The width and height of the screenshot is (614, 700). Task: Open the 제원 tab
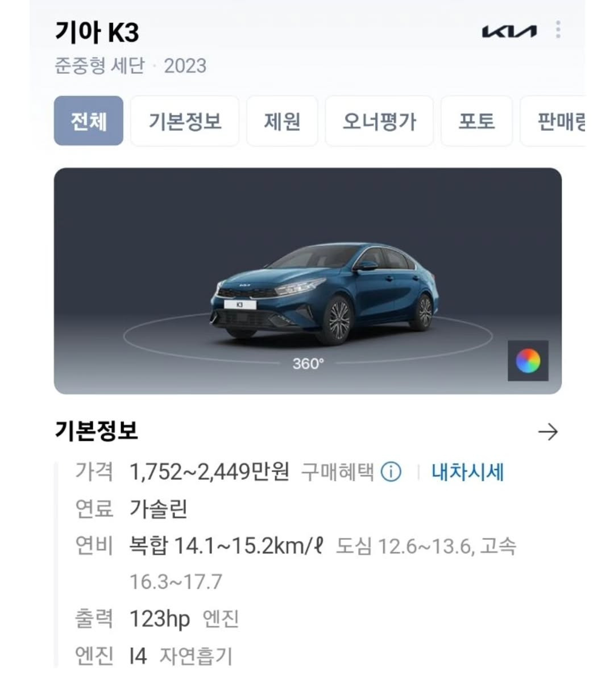(282, 121)
